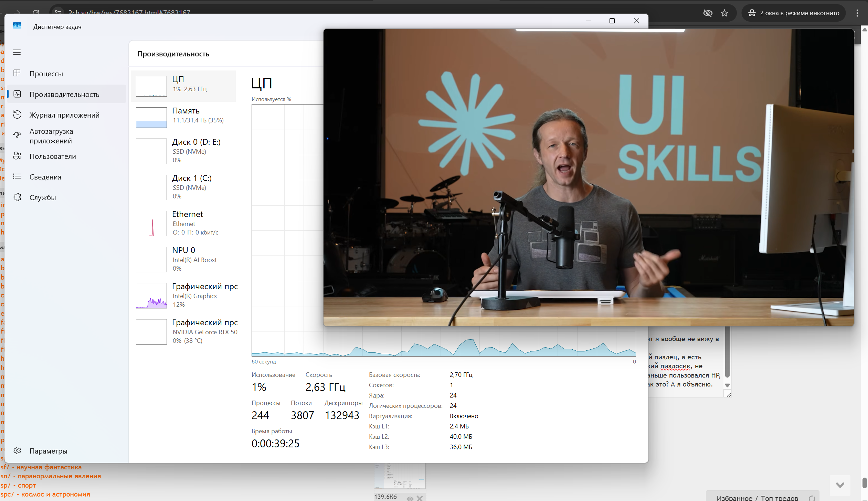Click the threads count 3807
The height and width of the screenshot is (501, 868).
click(302, 415)
